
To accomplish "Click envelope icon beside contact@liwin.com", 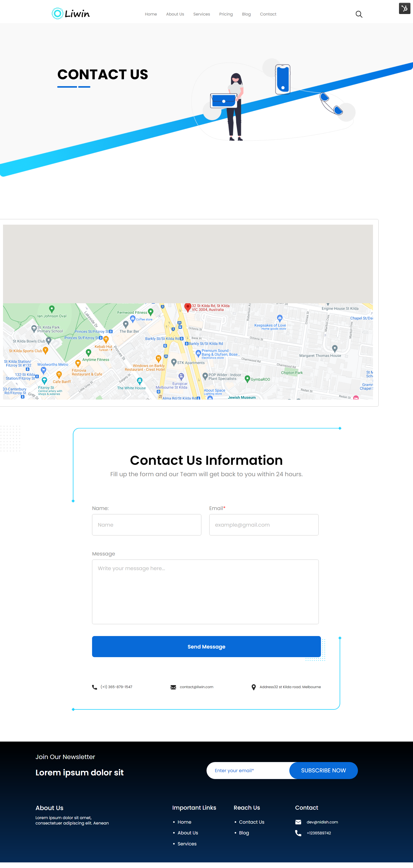I will click(173, 687).
